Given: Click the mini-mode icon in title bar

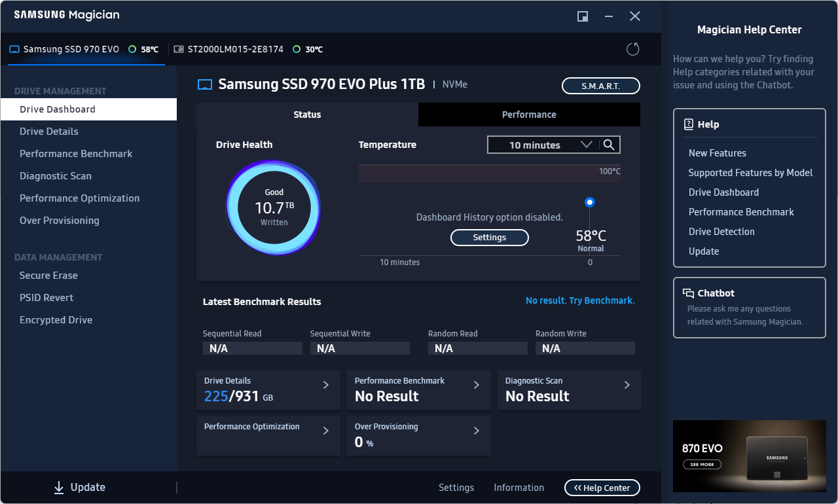Looking at the screenshot, I should (x=582, y=16).
